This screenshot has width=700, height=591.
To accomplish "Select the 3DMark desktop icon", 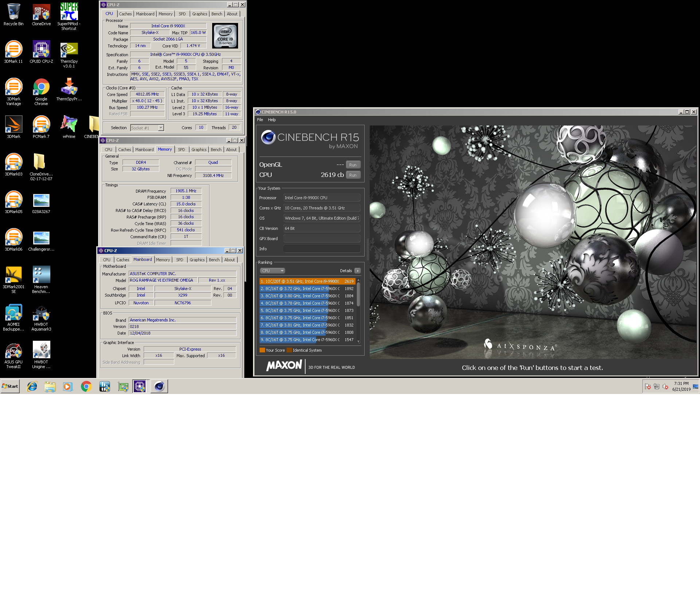I will (x=13, y=127).
